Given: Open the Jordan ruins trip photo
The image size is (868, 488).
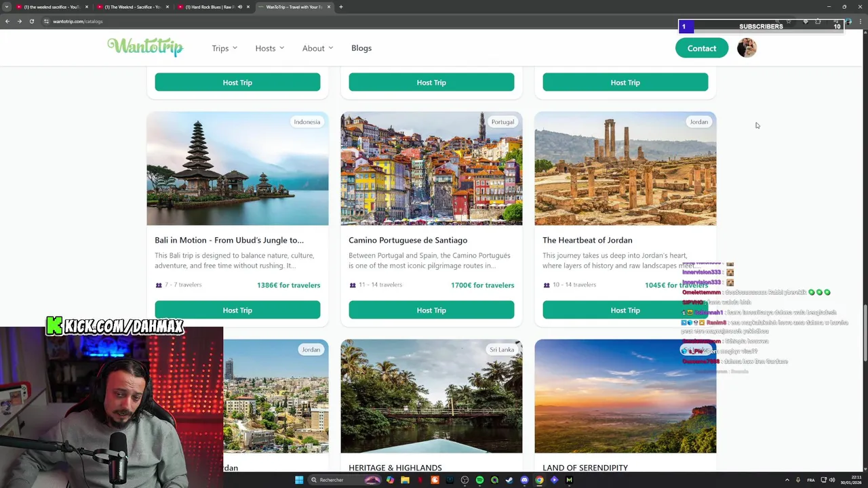Looking at the screenshot, I should pyautogui.click(x=625, y=169).
